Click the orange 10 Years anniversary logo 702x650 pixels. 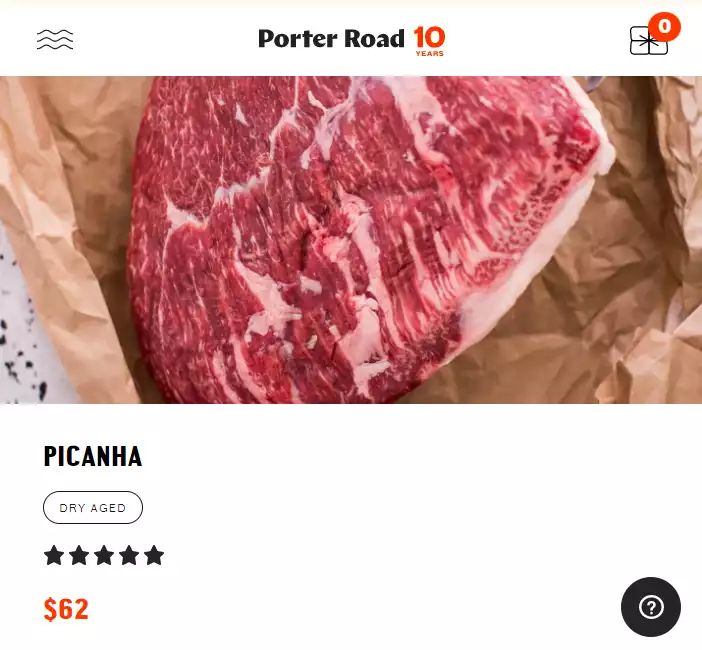click(429, 41)
